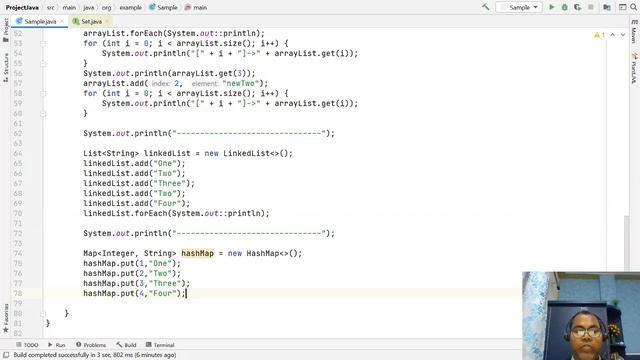The width and height of the screenshot is (640, 360).
Task: Click the main method icon in breadcrumb
Action: click(x=188, y=7)
